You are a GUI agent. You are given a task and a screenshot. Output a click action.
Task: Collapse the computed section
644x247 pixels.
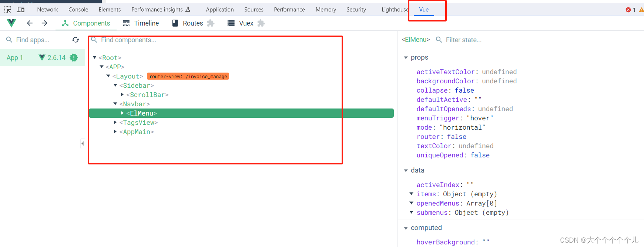406,228
